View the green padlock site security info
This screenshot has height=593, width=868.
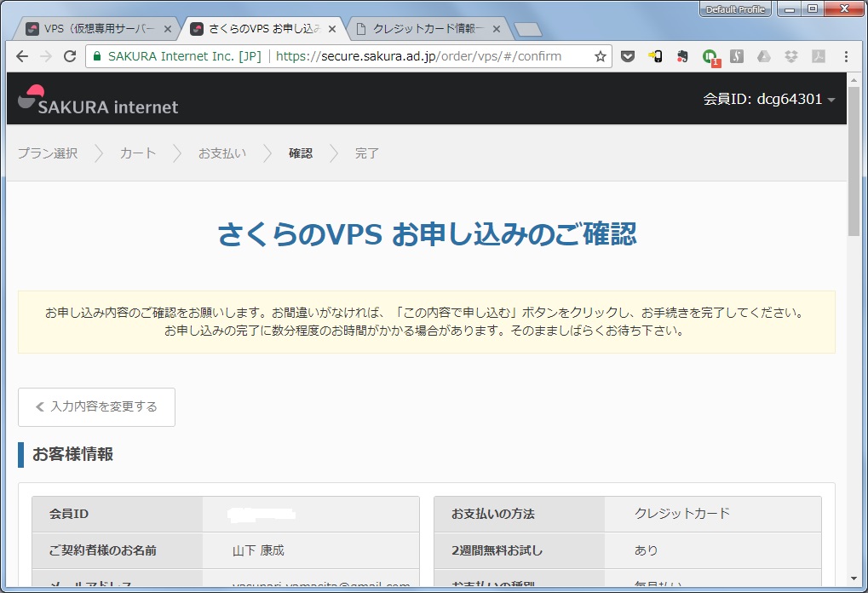click(97, 56)
